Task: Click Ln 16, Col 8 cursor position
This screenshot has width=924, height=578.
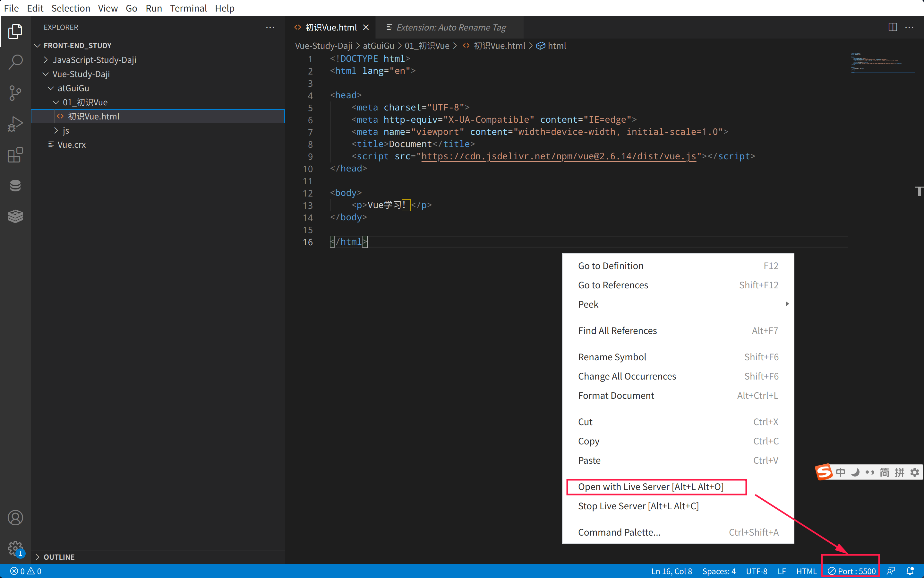Action: tap(672, 571)
